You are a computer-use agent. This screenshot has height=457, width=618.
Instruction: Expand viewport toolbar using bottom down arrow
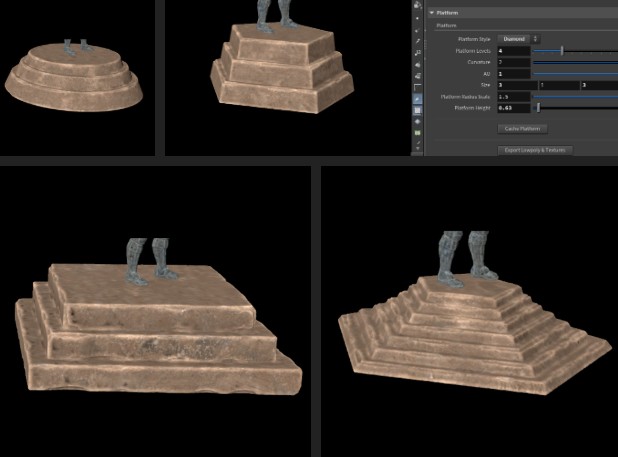[418, 149]
